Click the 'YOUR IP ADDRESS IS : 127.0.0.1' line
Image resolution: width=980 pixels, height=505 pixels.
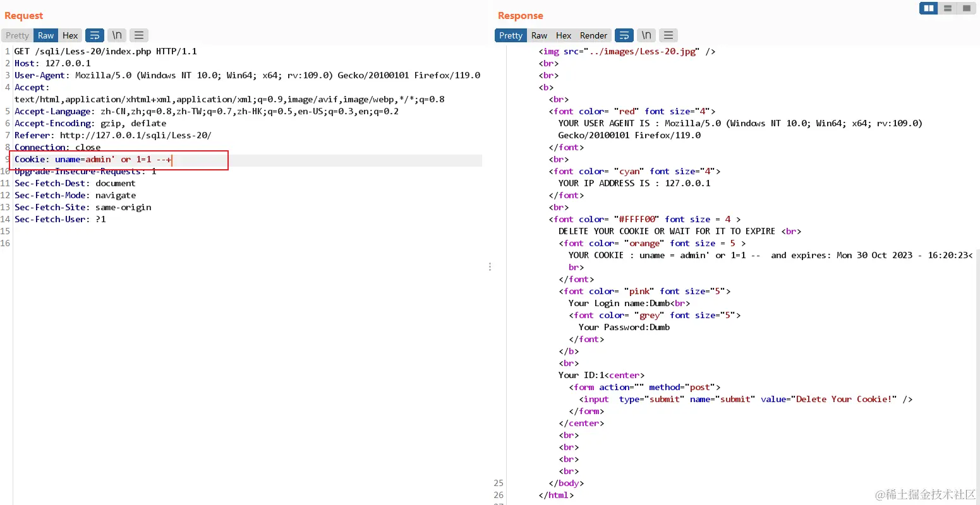pyautogui.click(x=634, y=183)
